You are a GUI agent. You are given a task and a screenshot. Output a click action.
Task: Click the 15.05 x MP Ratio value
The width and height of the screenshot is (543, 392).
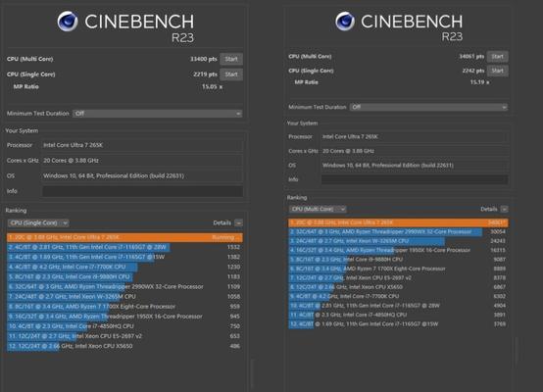coord(212,86)
